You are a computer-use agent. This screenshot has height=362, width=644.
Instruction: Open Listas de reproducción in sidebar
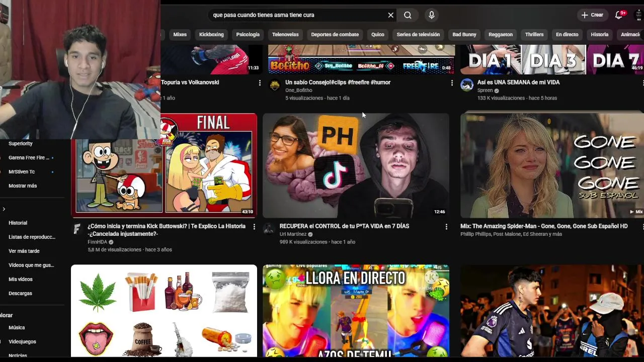point(32,237)
